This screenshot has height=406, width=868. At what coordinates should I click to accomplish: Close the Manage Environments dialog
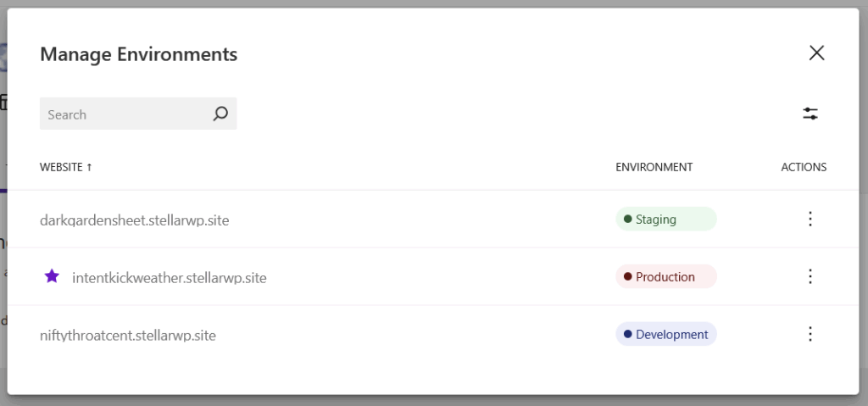(x=816, y=53)
